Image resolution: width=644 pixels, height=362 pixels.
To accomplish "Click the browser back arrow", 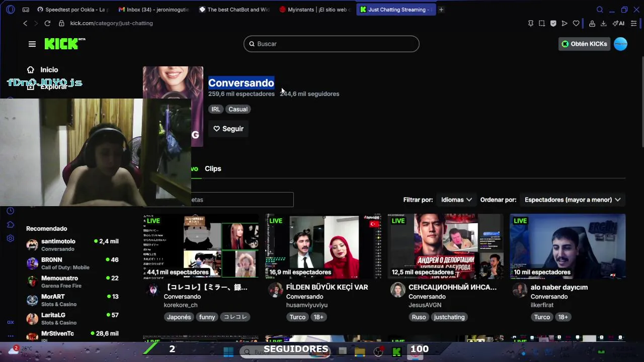I will pos(25,23).
